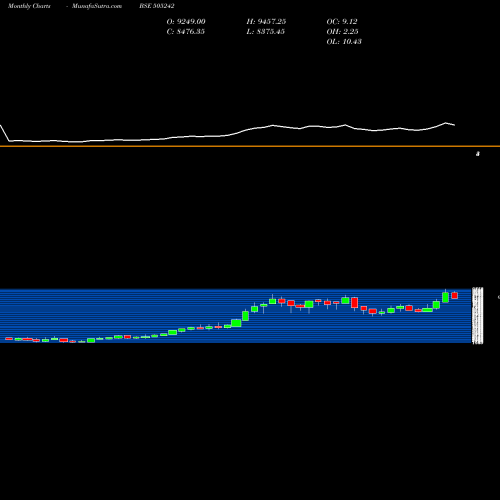Click the low value "L: 8375.45"
The height and width of the screenshot is (500, 500).
click(265, 31)
